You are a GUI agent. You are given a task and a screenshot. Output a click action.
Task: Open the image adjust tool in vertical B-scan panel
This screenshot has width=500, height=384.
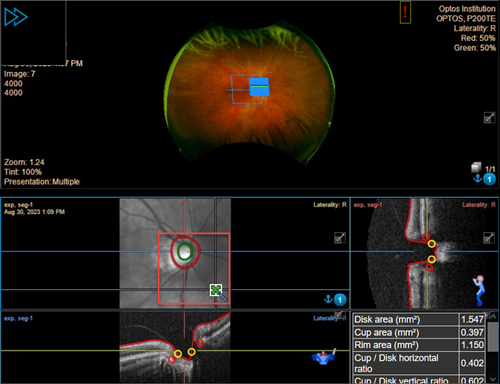(489, 238)
